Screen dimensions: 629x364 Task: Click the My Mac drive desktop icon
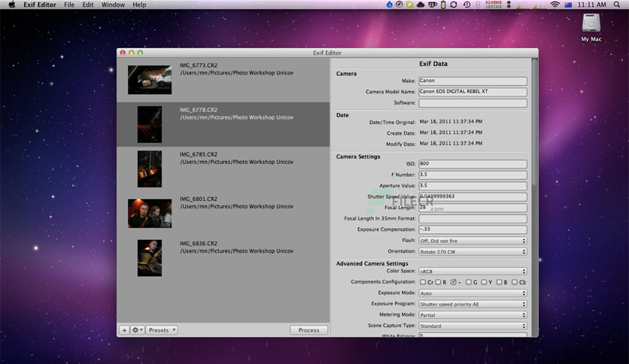click(591, 27)
